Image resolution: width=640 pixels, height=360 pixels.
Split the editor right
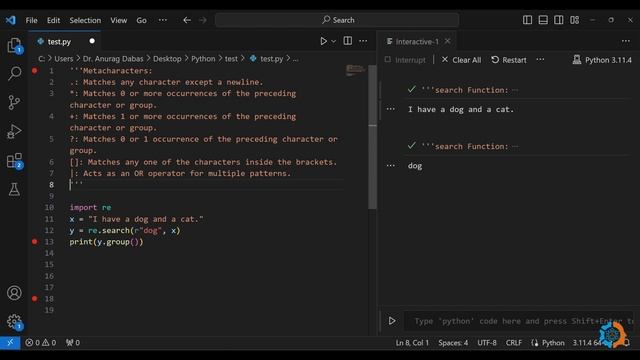(348, 41)
